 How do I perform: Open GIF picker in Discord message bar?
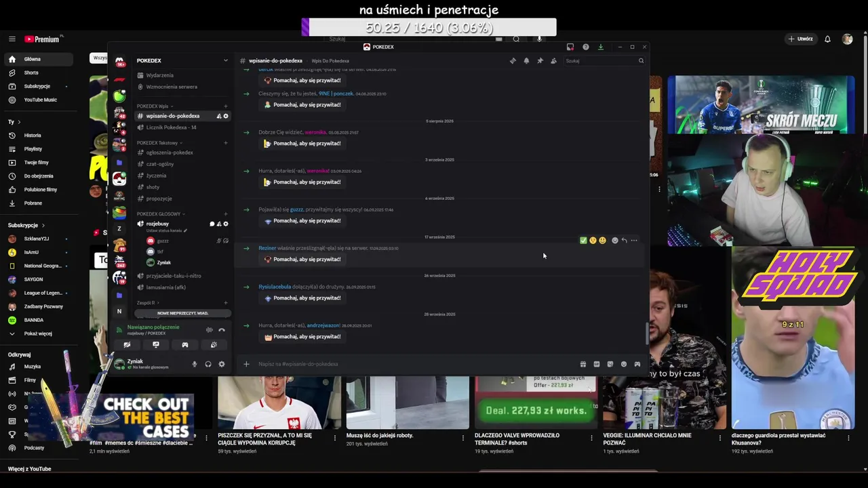pyautogui.click(x=597, y=364)
